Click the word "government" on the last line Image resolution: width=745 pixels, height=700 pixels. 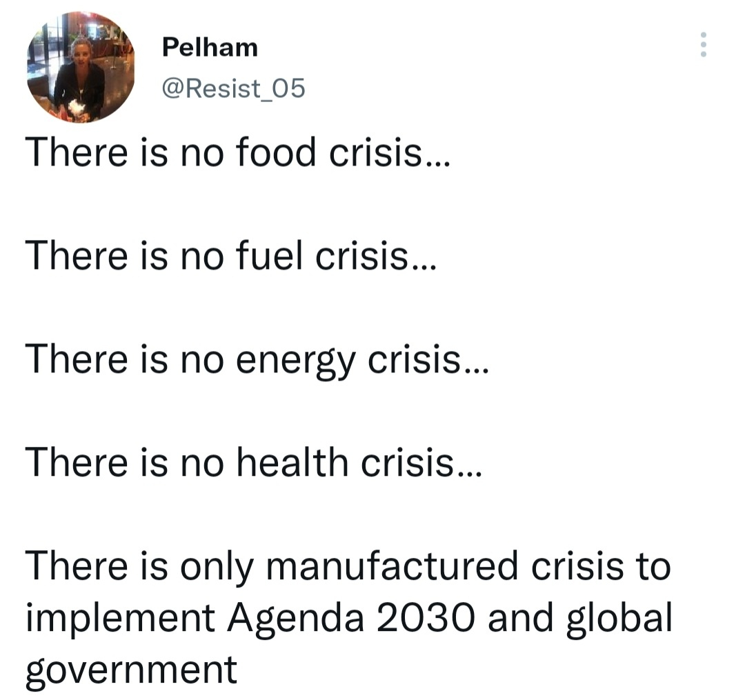131,670
